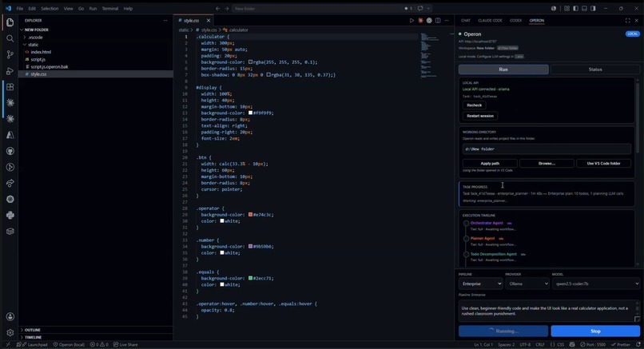Open the Run and Debug view icon
Image resolution: width=644 pixels, height=349 pixels.
pos(10,70)
